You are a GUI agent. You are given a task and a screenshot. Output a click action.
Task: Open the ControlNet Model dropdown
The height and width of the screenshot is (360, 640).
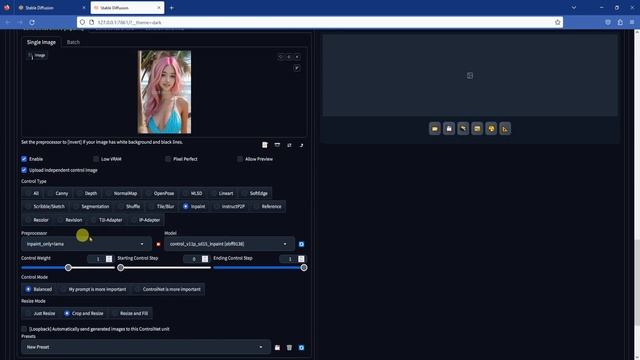click(229, 244)
